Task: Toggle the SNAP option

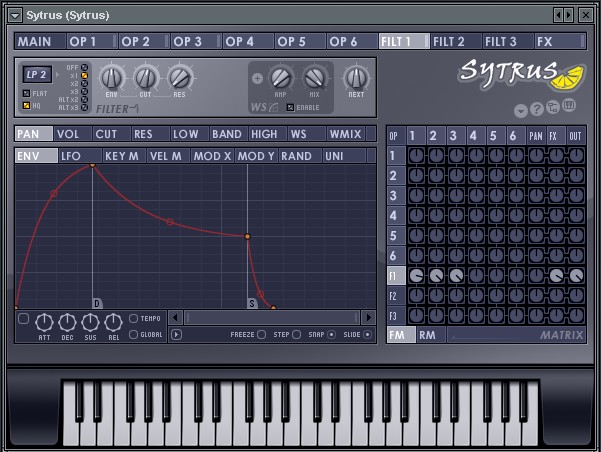Action: coord(331,335)
